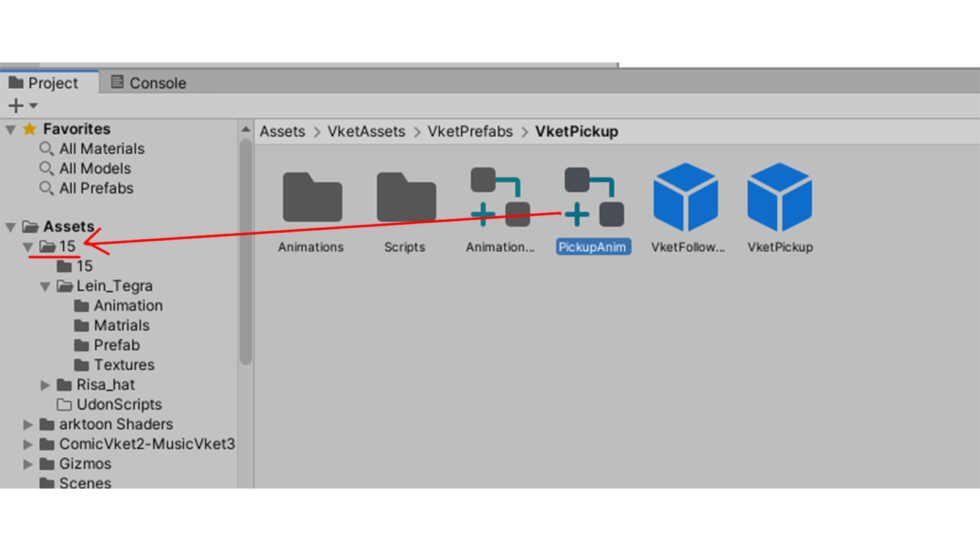Click the Animations folder name label
Image resolution: width=980 pixels, height=551 pixels.
(311, 247)
